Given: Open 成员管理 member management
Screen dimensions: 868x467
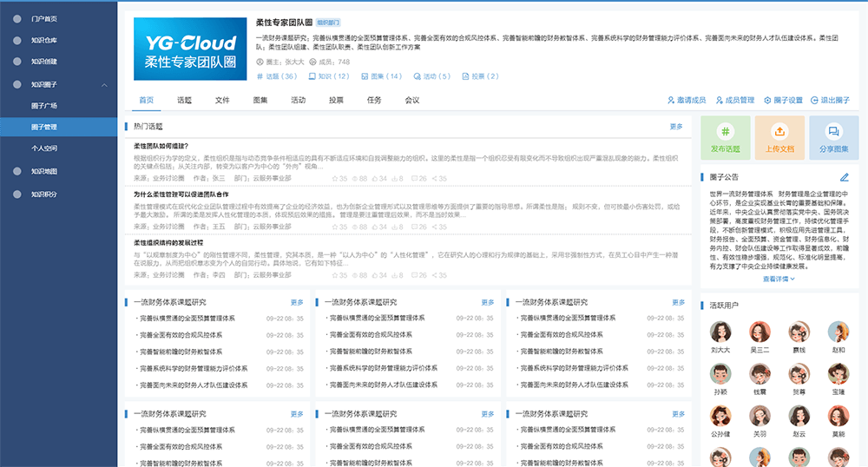Looking at the screenshot, I should pos(719,101).
